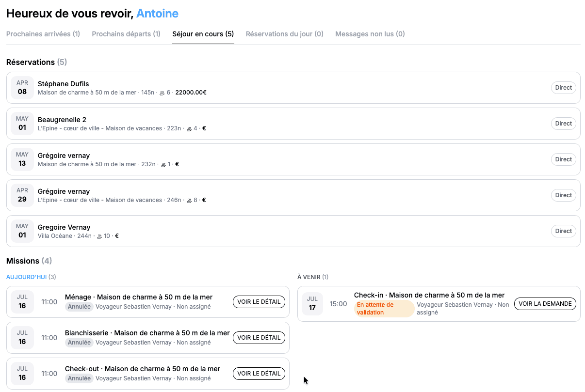Click the Check-in mission title
This screenshot has height=392, width=585.
click(429, 295)
